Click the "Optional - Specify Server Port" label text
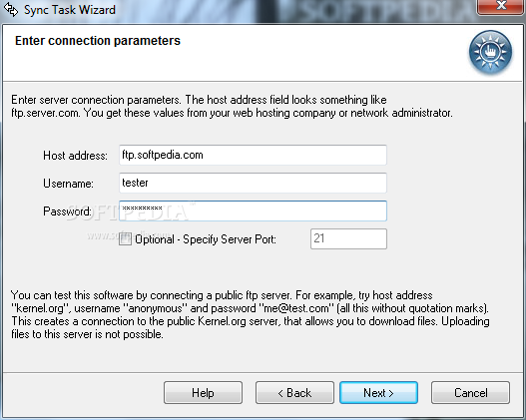The width and height of the screenshot is (526, 420). pos(206,239)
